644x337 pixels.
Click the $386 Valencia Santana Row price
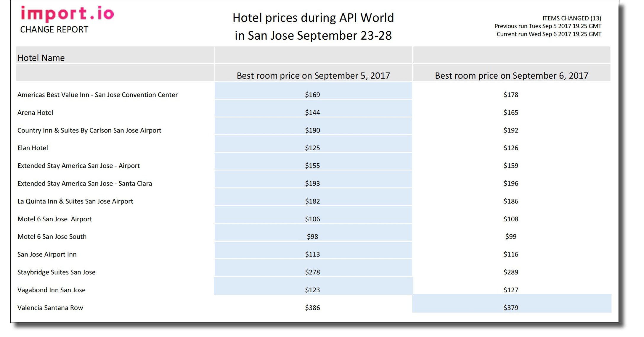point(312,307)
